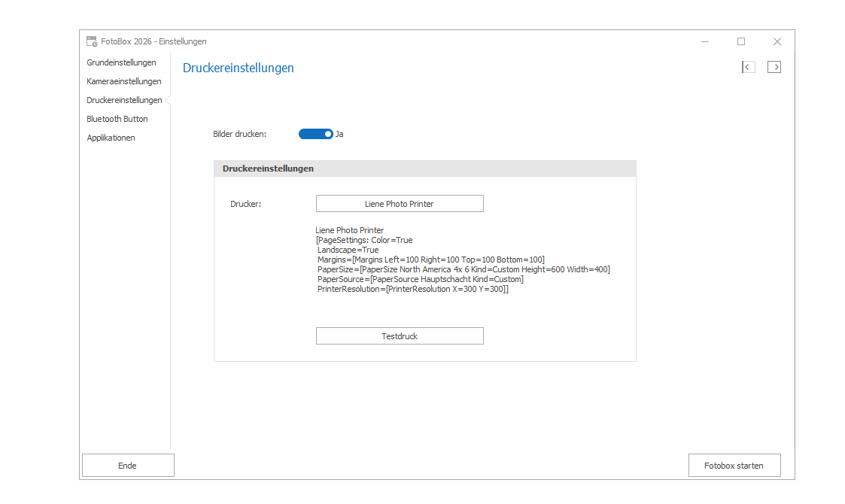Click the 'PaperSource Hauptschacht' line
The height and width of the screenshot is (504, 845).
coord(421,279)
